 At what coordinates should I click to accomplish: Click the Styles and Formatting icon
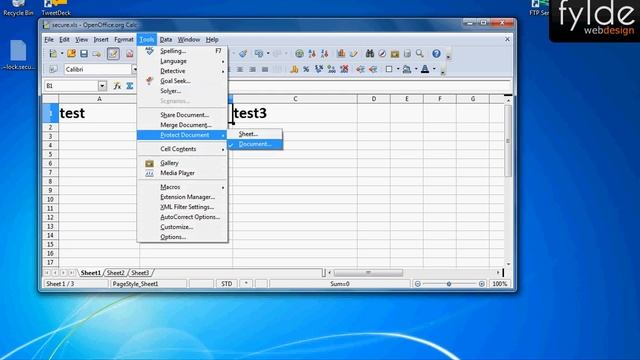[x=53, y=69]
